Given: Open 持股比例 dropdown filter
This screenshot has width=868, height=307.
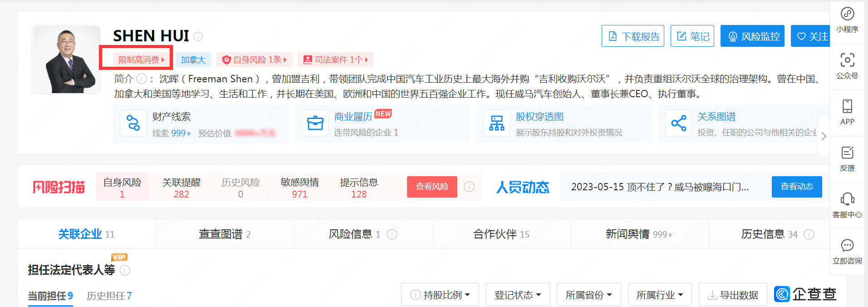Looking at the screenshot, I should tap(440, 295).
